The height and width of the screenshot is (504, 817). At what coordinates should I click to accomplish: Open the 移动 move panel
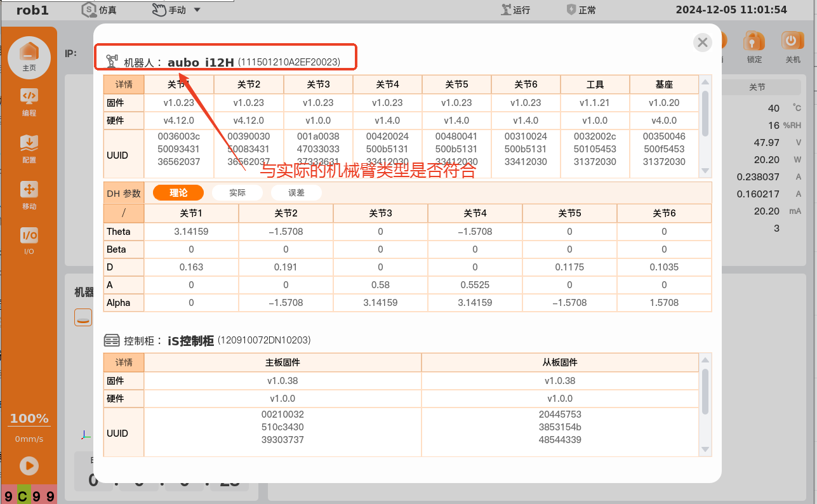pos(29,195)
